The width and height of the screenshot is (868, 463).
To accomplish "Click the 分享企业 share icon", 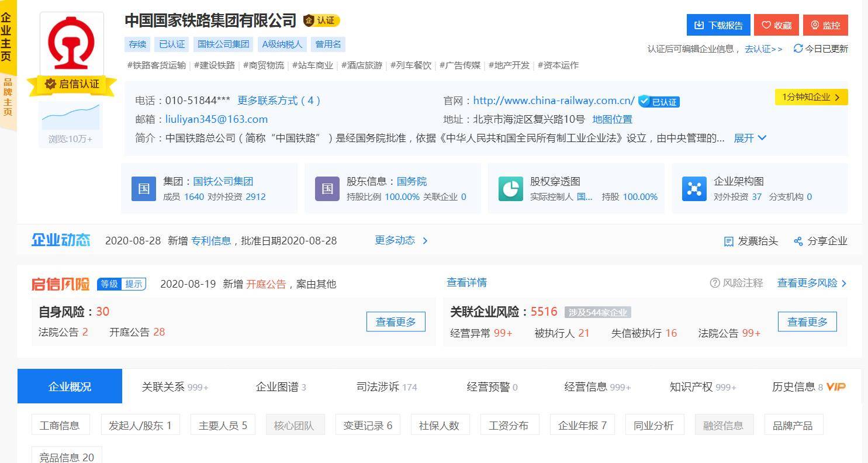I will pos(798,241).
